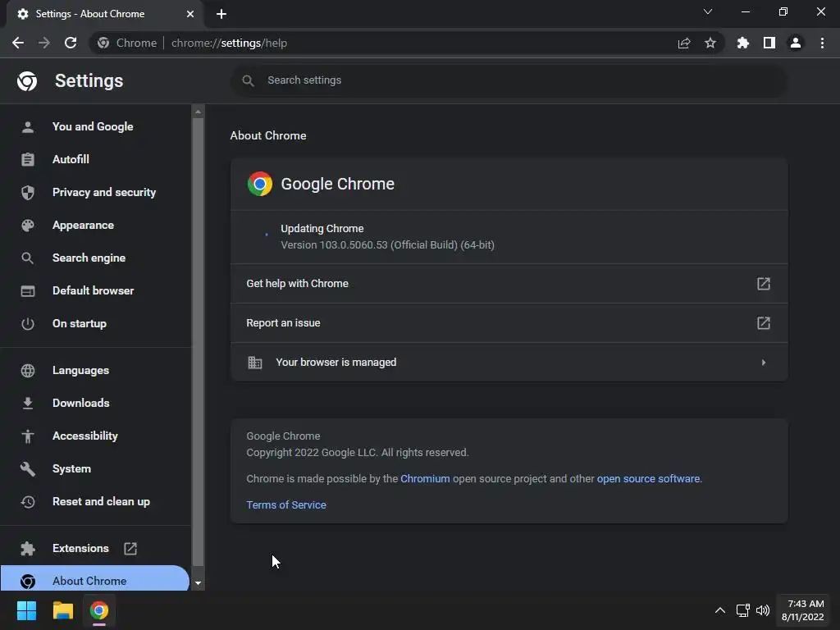Click the person icon beside You and Google
The width and height of the screenshot is (840, 630).
28,127
